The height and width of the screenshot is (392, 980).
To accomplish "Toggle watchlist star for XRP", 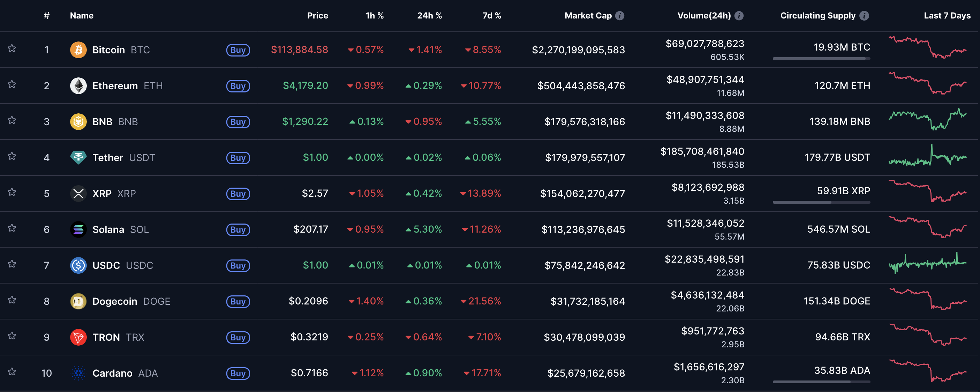I will pyautogui.click(x=12, y=192).
